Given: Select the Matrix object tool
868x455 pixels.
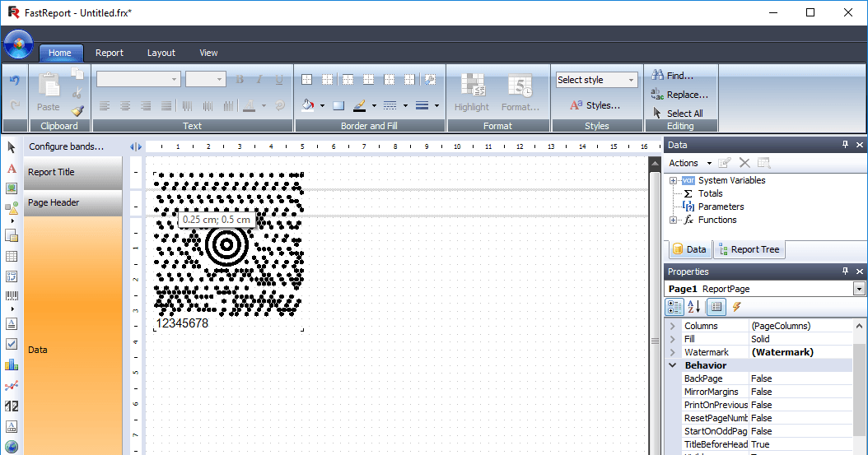Looking at the screenshot, I should [11, 276].
